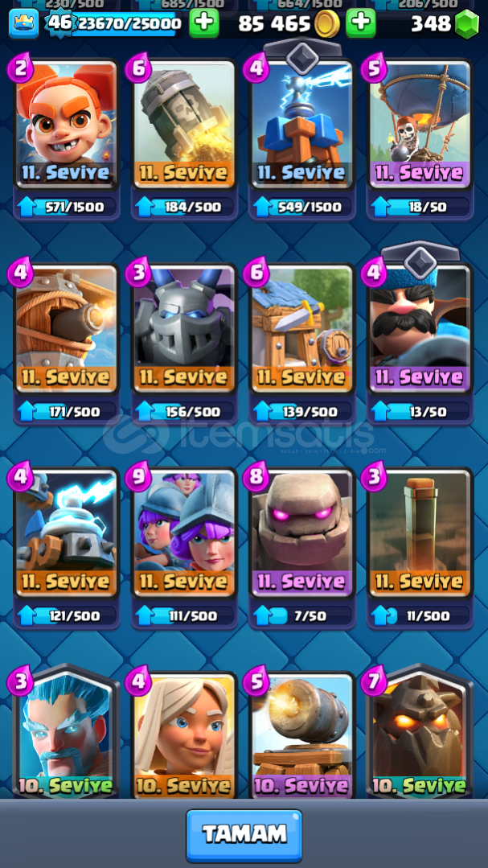Choose the Three Musketeers card

(x=184, y=533)
